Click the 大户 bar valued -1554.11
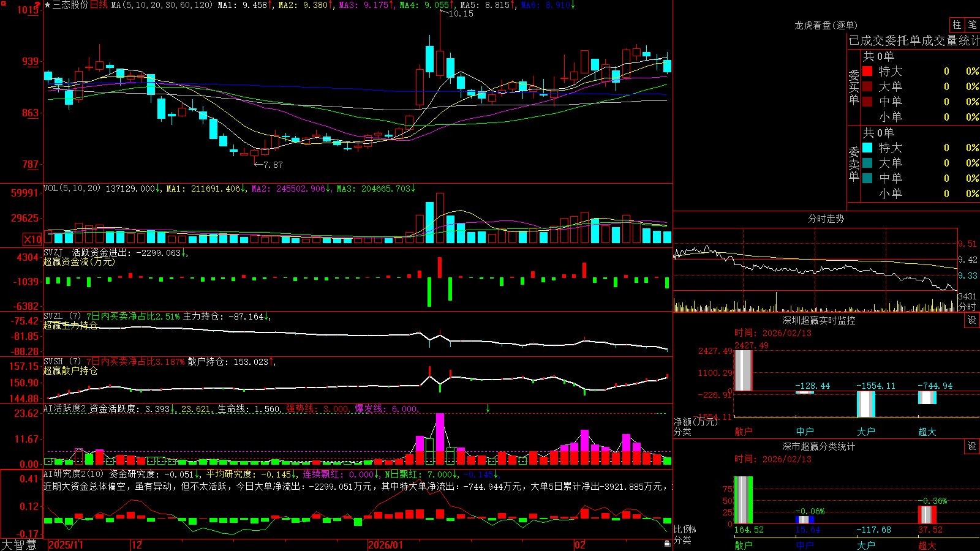The image size is (980, 551). point(865,404)
